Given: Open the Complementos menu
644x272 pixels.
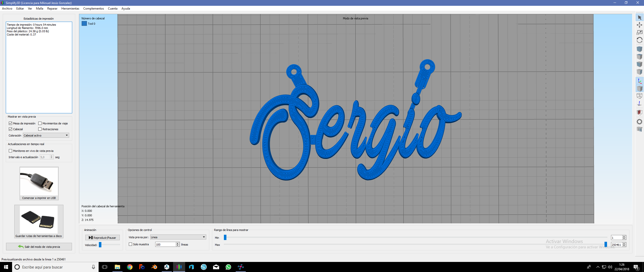Looking at the screenshot, I should pyautogui.click(x=94, y=9).
